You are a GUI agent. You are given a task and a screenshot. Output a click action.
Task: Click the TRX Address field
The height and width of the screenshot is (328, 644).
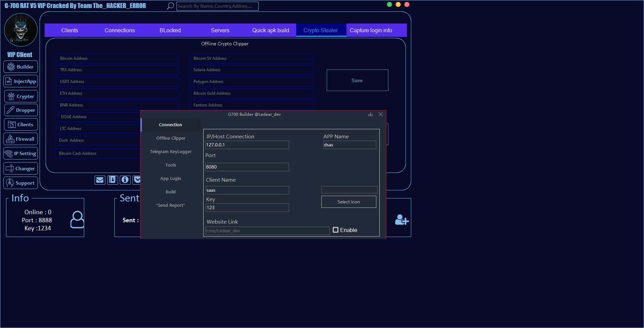click(117, 70)
